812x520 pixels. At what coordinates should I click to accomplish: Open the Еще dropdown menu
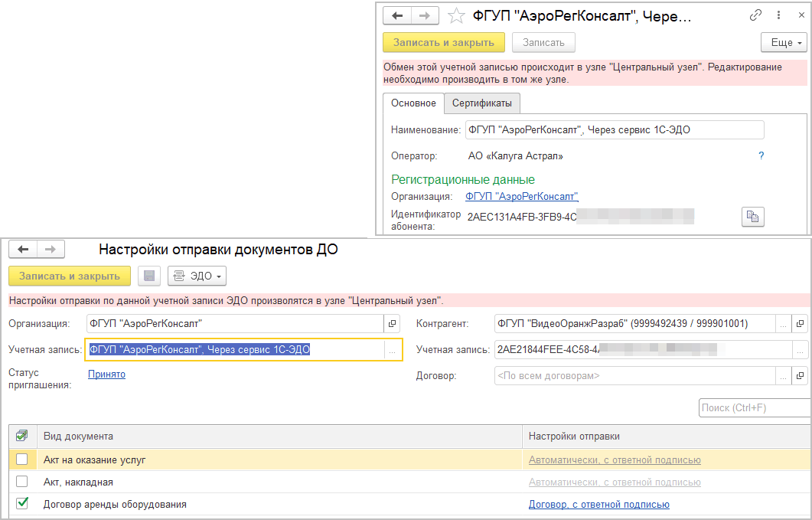coord(784,42)
